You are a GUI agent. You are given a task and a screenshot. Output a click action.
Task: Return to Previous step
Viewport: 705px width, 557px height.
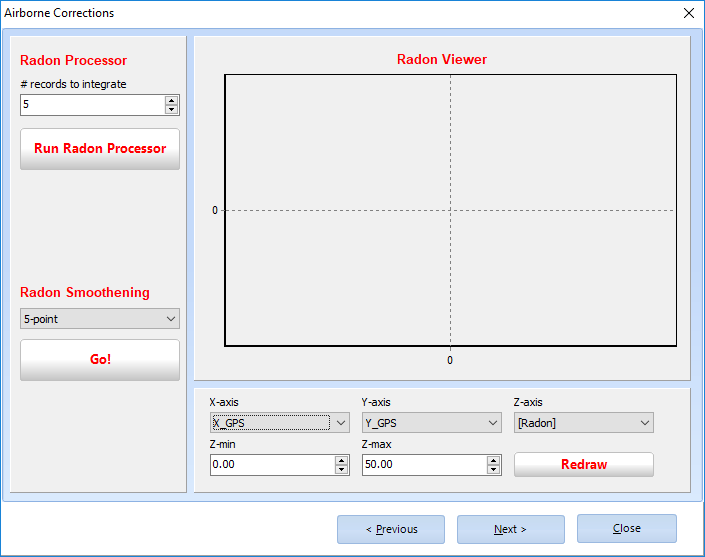pyautogui.click(x=390, y=529)
